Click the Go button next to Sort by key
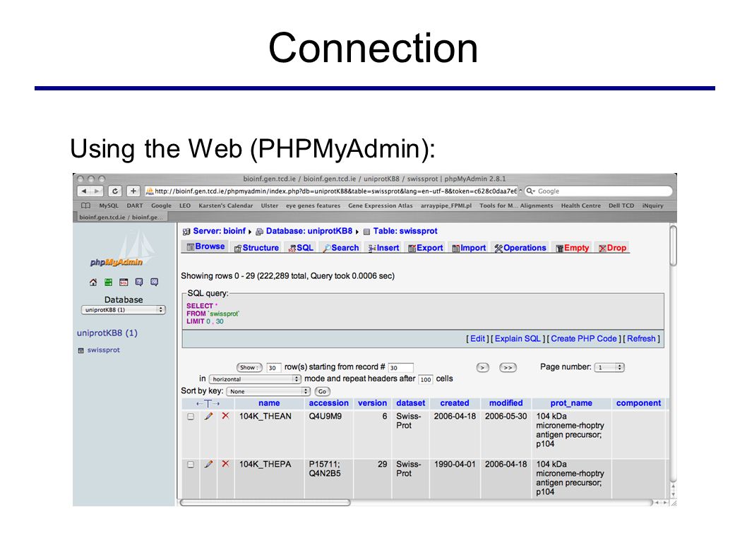Screen dimensions: 747x560 [323, 391]
